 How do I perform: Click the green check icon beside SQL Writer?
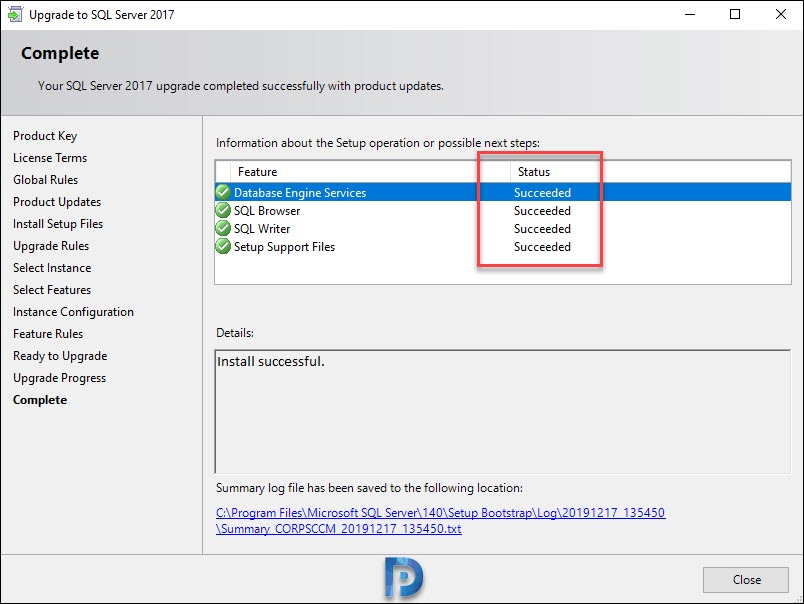coord(223,228)
